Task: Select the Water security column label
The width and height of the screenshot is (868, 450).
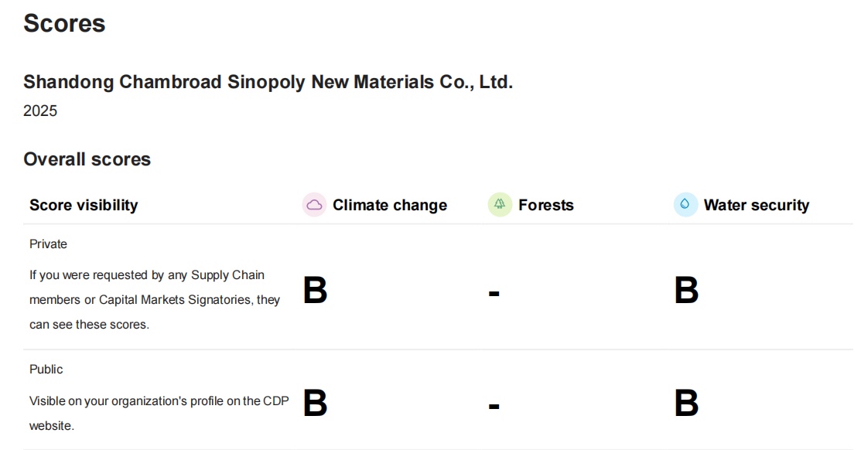Action: click(x=757, y=205)
